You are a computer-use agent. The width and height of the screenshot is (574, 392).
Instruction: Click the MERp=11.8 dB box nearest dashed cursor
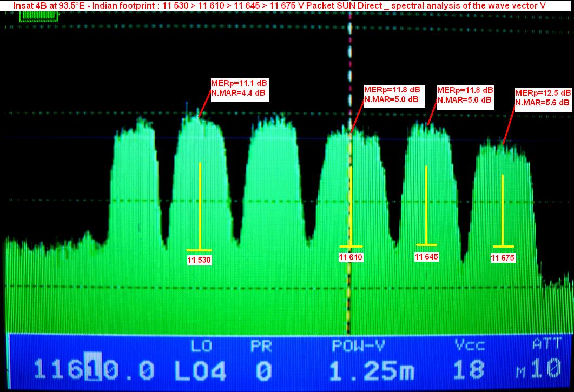[392, 94]
